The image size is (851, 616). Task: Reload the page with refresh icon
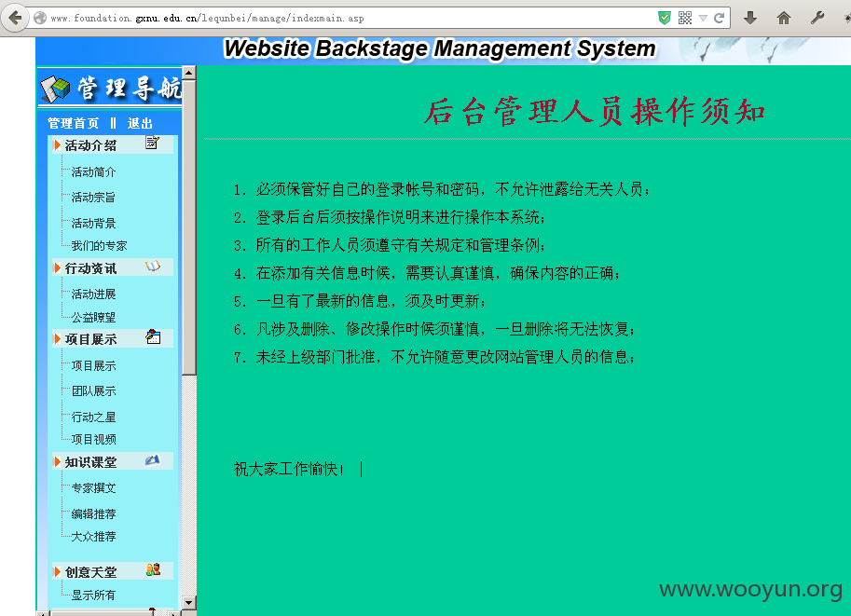[x=720, y=18]
